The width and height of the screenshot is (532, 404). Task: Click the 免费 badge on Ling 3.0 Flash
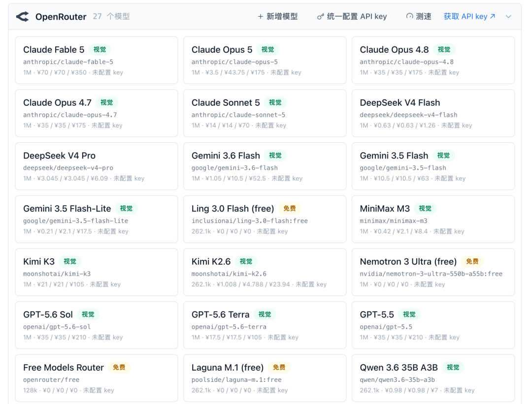click(290, 209)
